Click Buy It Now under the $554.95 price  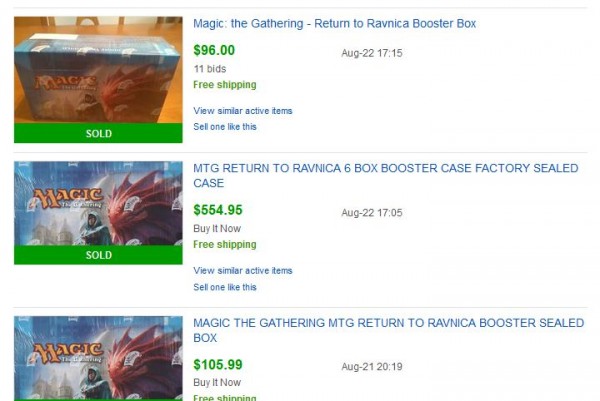point(217,228)
